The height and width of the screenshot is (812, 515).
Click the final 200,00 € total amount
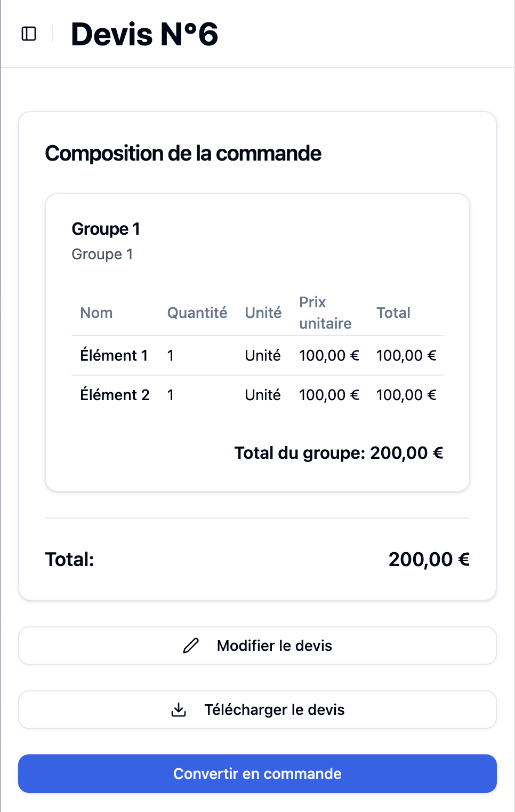point(429,560)
